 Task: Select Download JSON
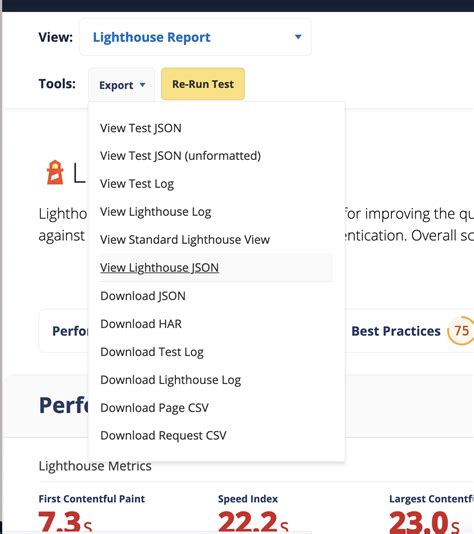pos(143,296)
